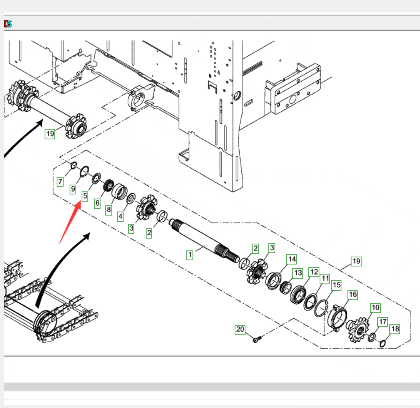Click part number label 13
The width and height of the screenshot is (420, 408).
(x=298, y=273)
